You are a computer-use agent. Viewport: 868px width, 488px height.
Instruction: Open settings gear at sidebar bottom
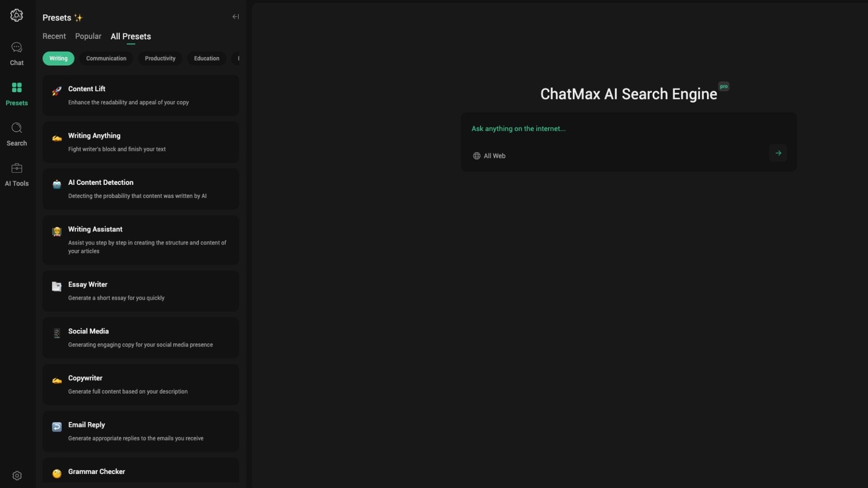click(17, 476)
